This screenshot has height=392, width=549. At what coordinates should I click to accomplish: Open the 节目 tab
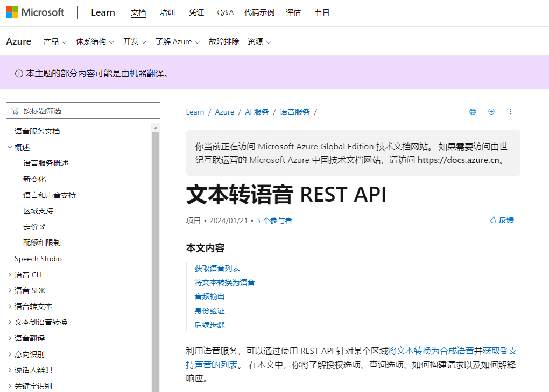pyautogui.click(x=322, y=12)
